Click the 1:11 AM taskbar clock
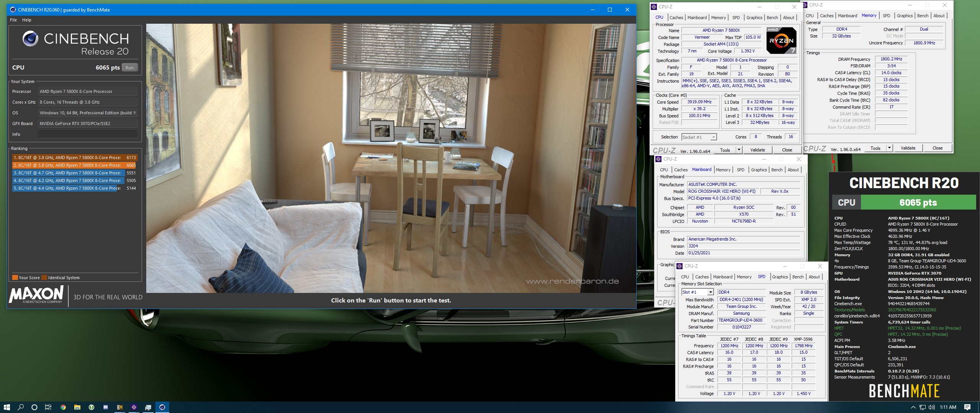The image size is (980, 413). pyautogui.click(x=948, y=407)
